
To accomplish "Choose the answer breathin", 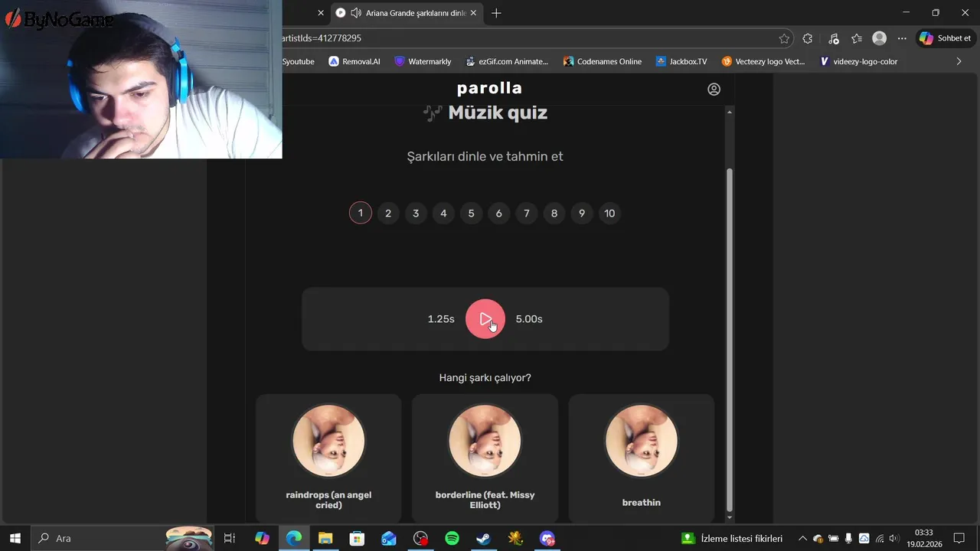I will coord(641,458).
